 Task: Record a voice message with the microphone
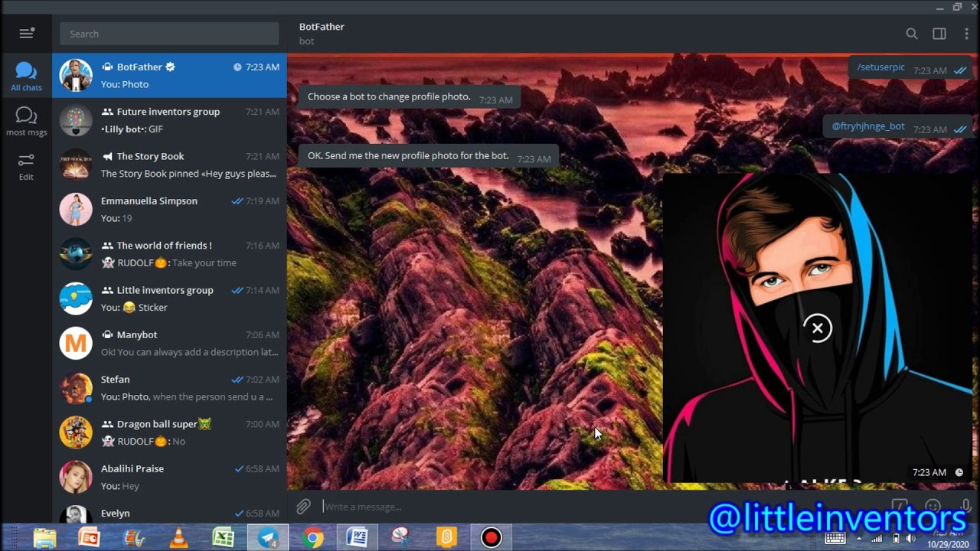click(965, 506)
